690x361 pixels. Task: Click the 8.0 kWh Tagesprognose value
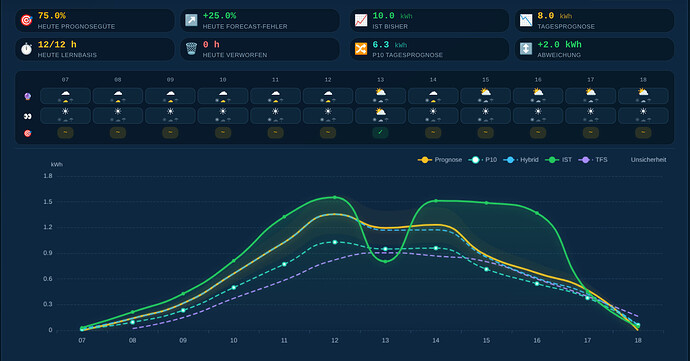pyautogui.click(x=555, y=16)
